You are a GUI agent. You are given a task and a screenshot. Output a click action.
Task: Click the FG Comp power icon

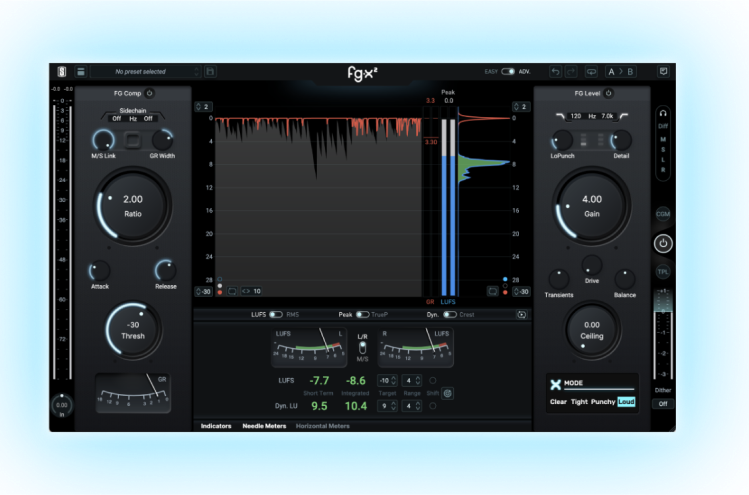pyautogui.click(x=149, y=93)
